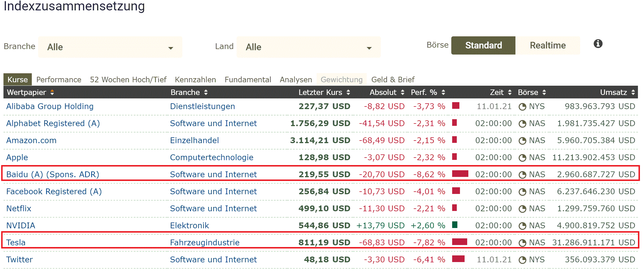Sort by Perf. % arrows icon
Image resolution: width=644 pixels, height=271 pixels.
pyautogui.click(x=443, y=92)
